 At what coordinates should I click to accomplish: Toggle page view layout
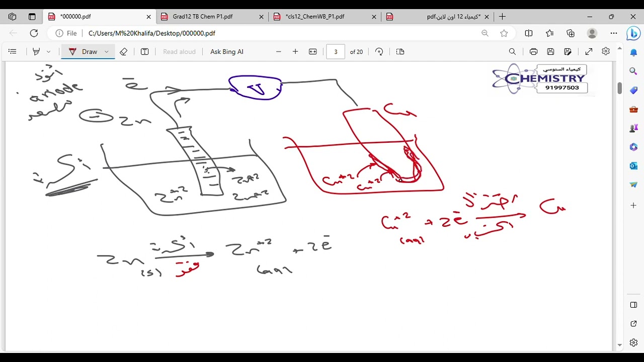400,52
